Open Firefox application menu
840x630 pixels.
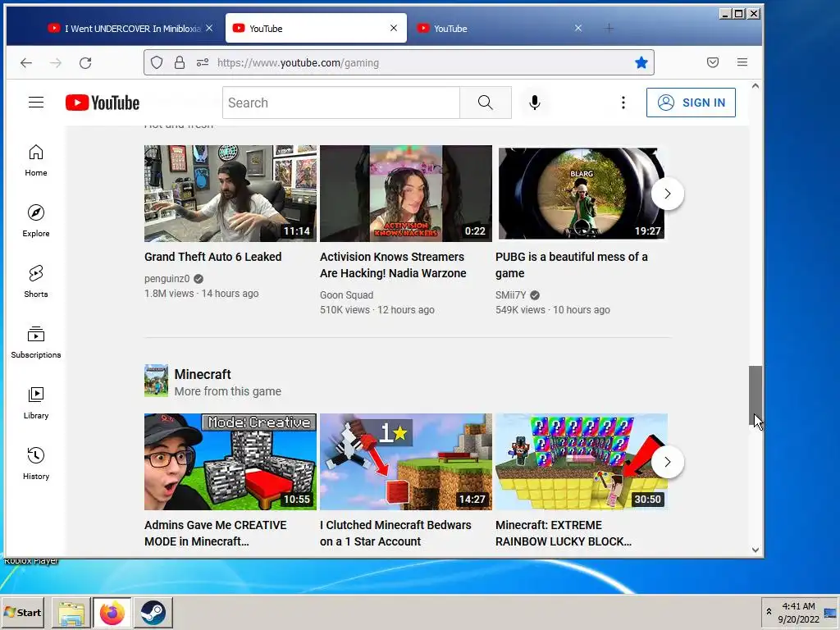coord(742,62)
